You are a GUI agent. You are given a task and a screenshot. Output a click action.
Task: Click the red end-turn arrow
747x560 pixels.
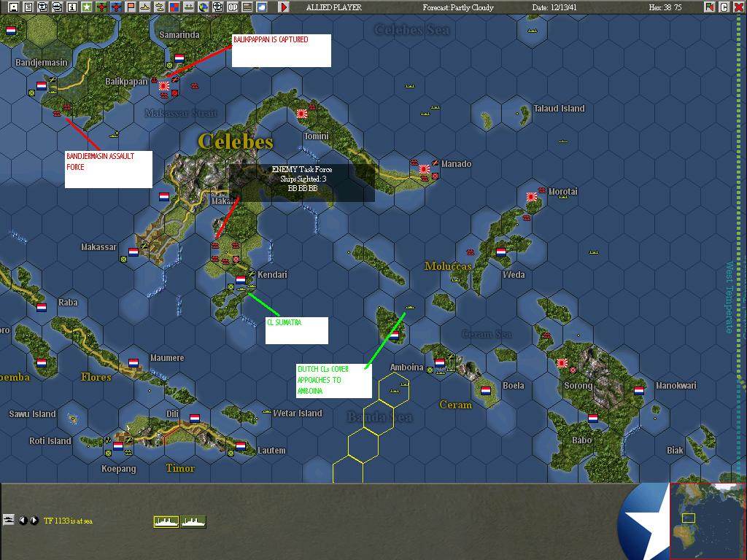pos(284,7)
